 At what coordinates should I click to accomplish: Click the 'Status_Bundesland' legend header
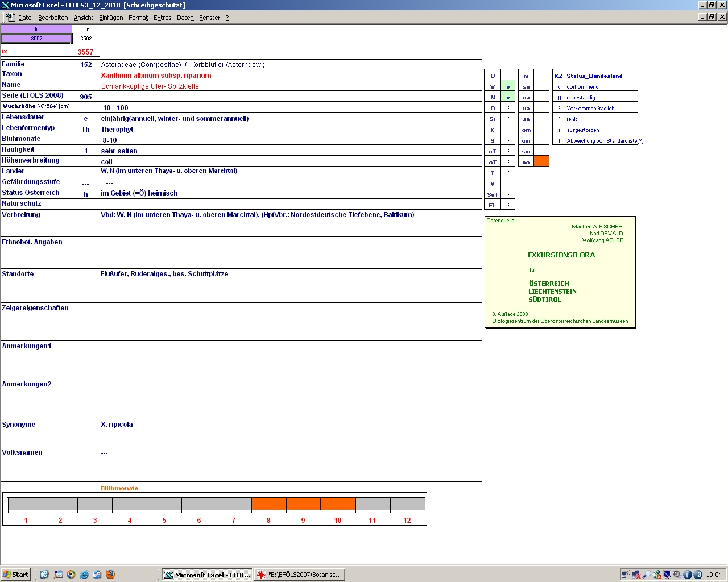(x=594, y=76)
